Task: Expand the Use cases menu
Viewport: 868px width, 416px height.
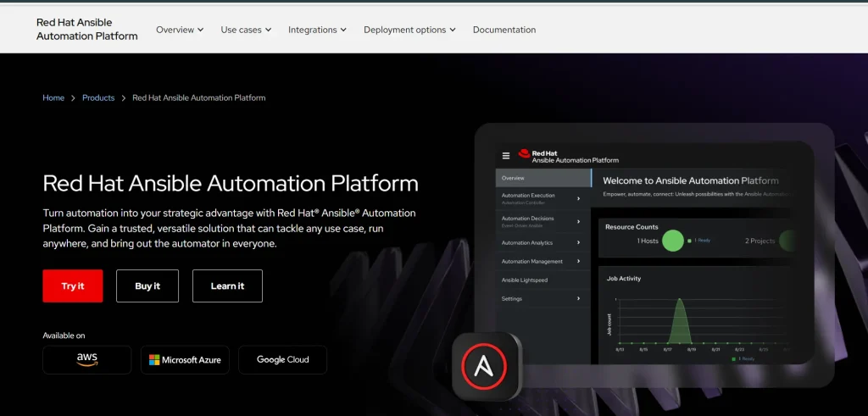Action: [246, 30]
